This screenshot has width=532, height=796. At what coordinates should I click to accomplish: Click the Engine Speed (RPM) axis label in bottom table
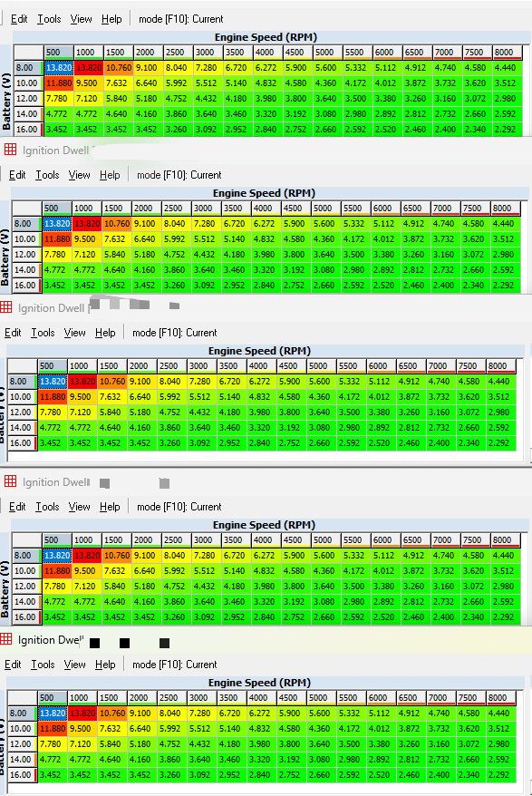tap(259, 683)
